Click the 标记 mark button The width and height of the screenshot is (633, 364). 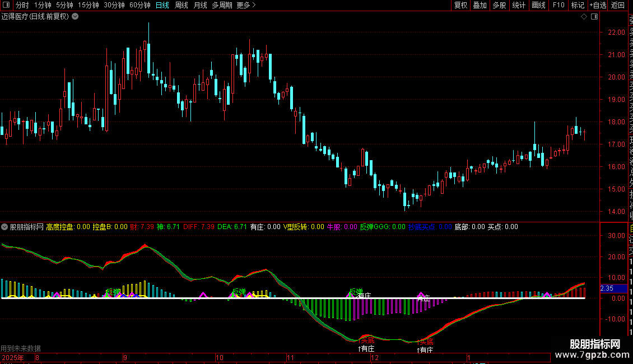577,5
